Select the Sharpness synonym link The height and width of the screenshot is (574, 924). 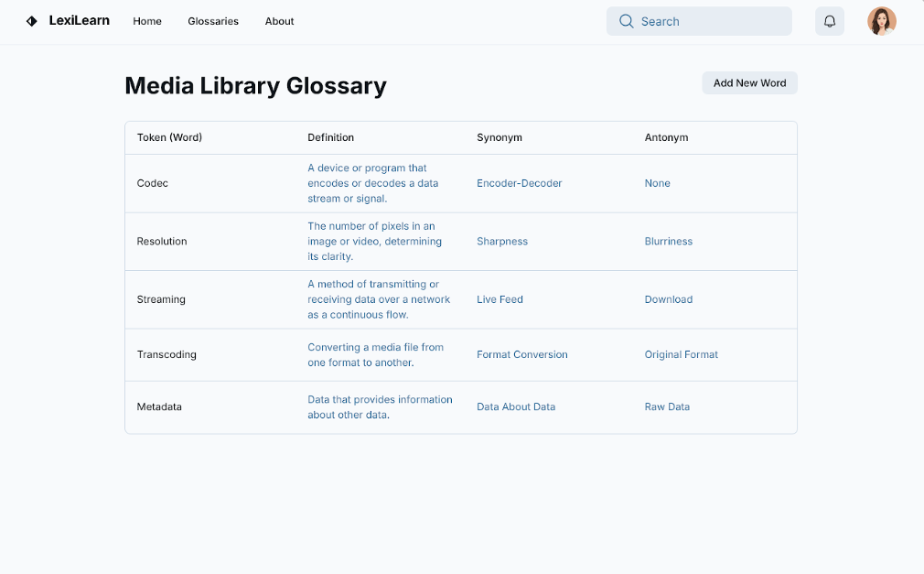click(x=501, y=242)
